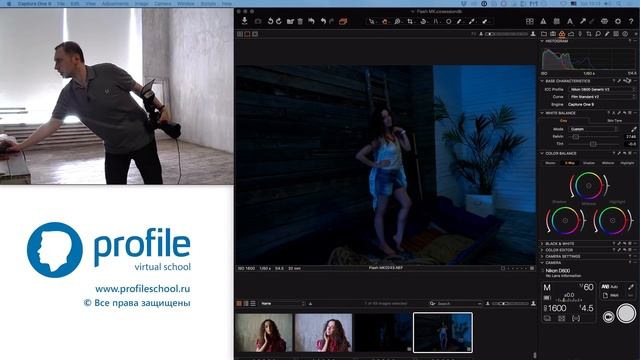Switch to the Skin Tone white balance tab
The image size is (640, 360).
point(614,121)
